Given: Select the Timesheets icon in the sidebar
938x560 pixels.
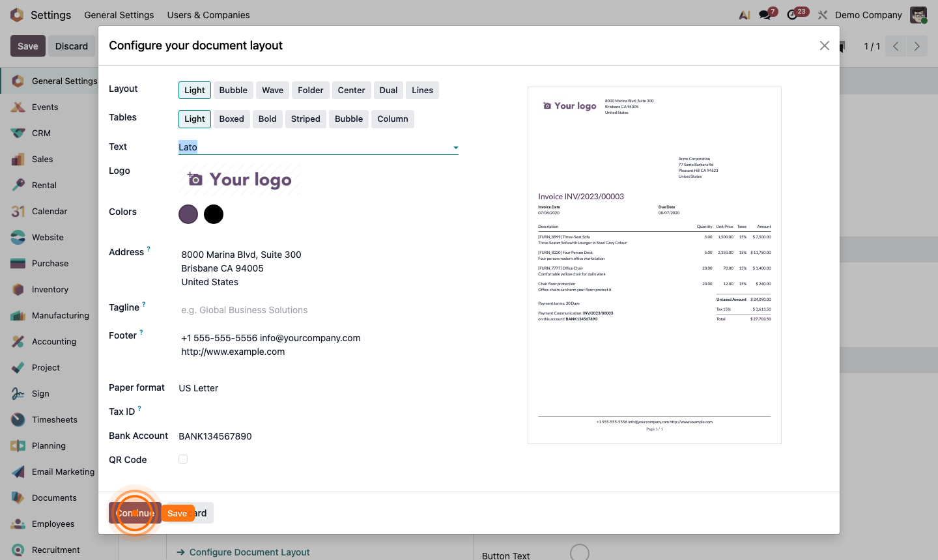Looking at the screenshot, I should tap(17, 419).
